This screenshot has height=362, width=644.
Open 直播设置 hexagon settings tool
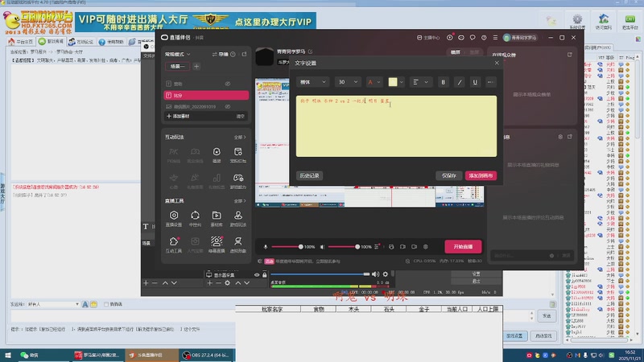[174, 219]
